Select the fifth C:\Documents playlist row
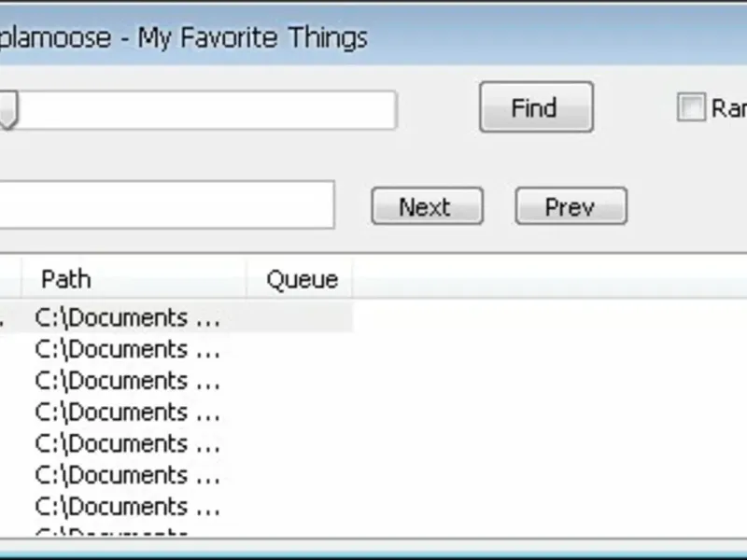Viewport: 747px width, 560px height. pyautogui.click(x=127, y=443)
